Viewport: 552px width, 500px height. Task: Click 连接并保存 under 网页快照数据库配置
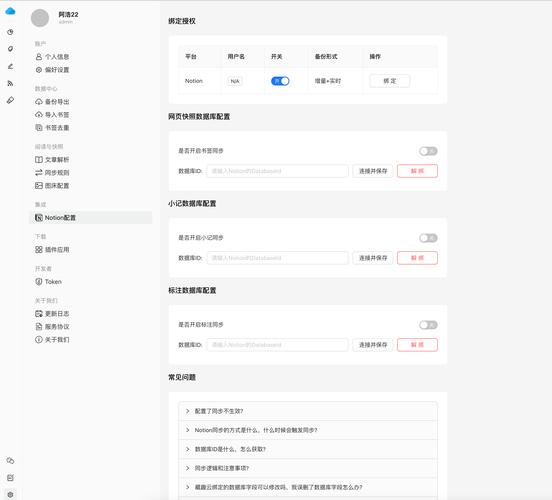coord(373,171)
